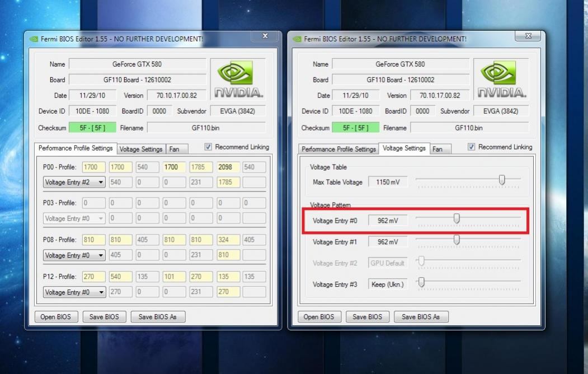Screen dimensions: 588x374
Task: Open the P00 Voltage Entry #2 dropdown
Action: click(x=74, y=183)
